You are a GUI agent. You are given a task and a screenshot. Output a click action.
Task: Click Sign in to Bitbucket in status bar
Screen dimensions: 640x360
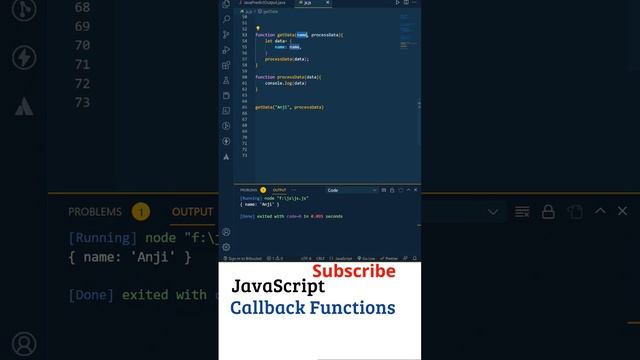point(242,259)
